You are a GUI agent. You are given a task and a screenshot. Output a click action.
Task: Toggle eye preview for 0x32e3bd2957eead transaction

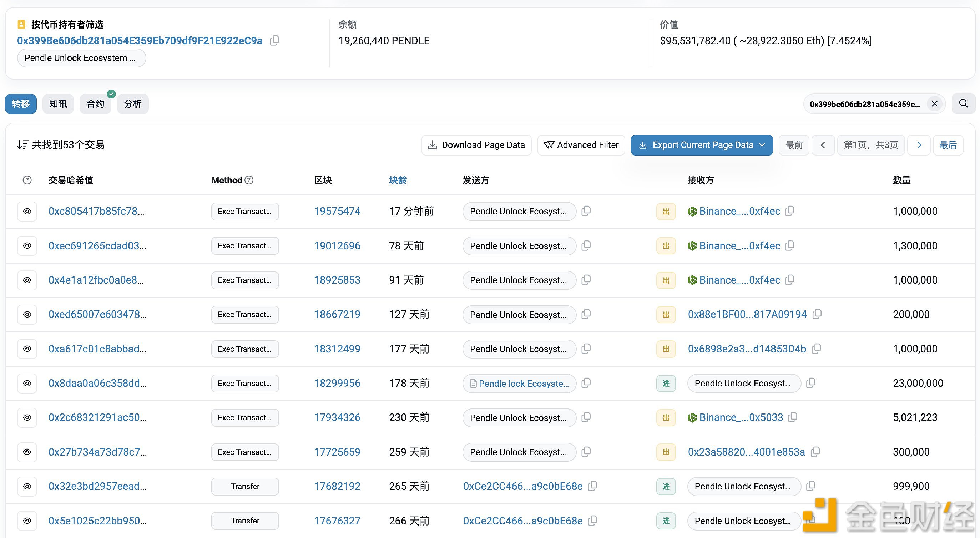pos(27,486)
